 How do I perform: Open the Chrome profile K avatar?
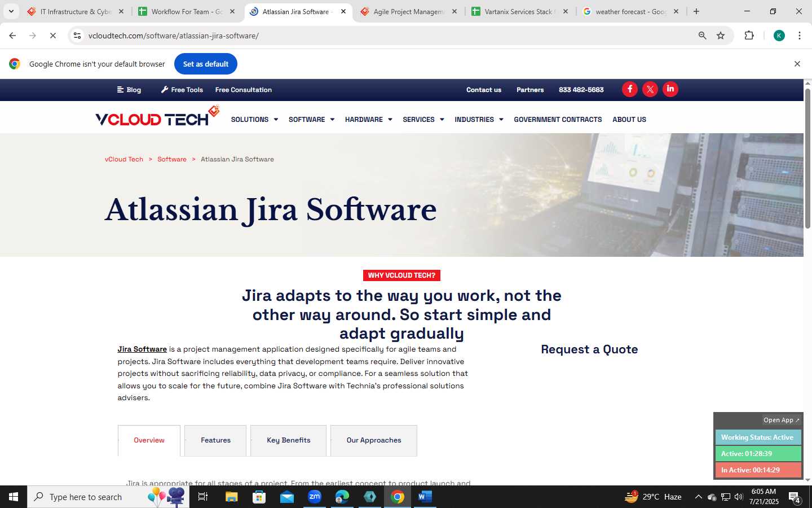(779, 36)
